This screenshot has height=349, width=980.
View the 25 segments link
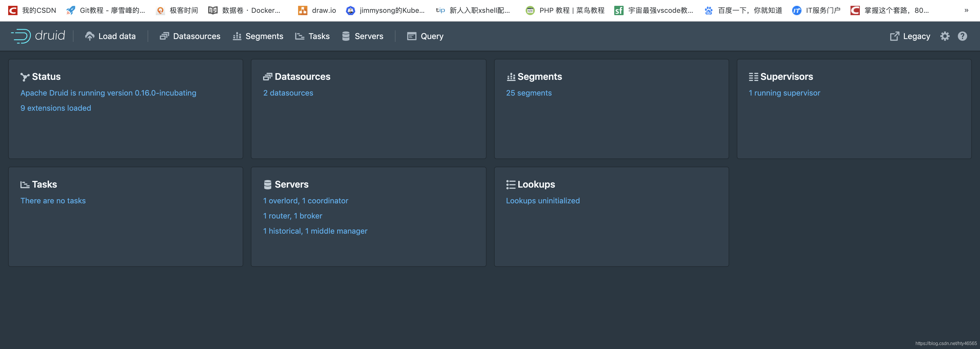(528, 93)
